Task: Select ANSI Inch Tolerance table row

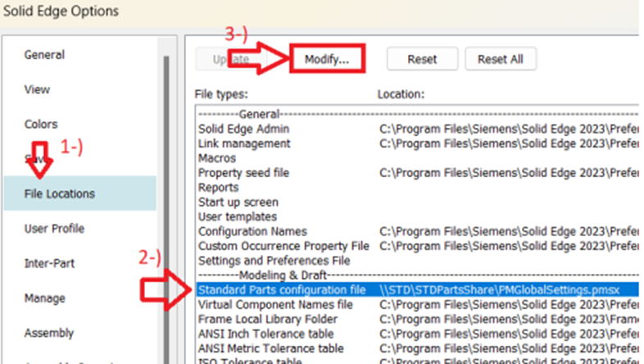Action: tap(417, 334)
